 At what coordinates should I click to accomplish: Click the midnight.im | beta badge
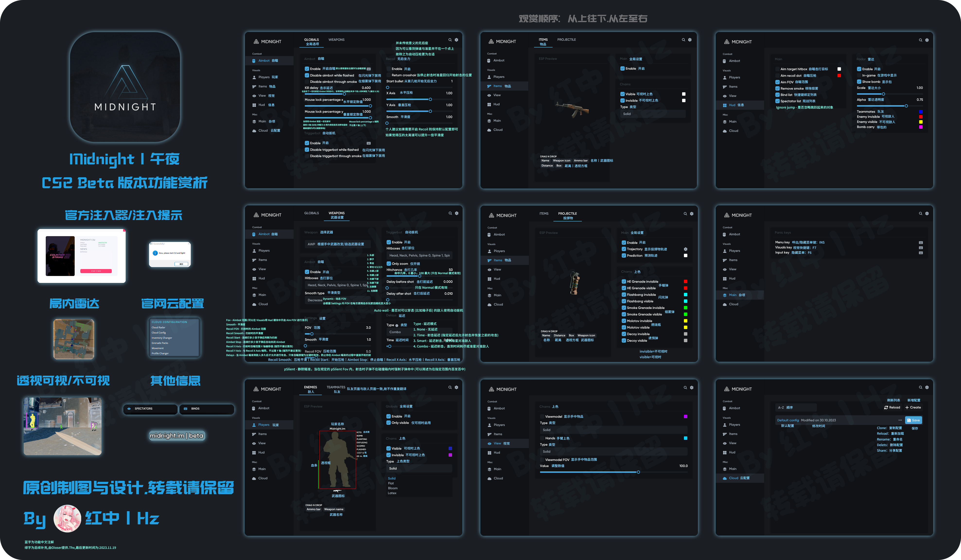pos(176,436)
